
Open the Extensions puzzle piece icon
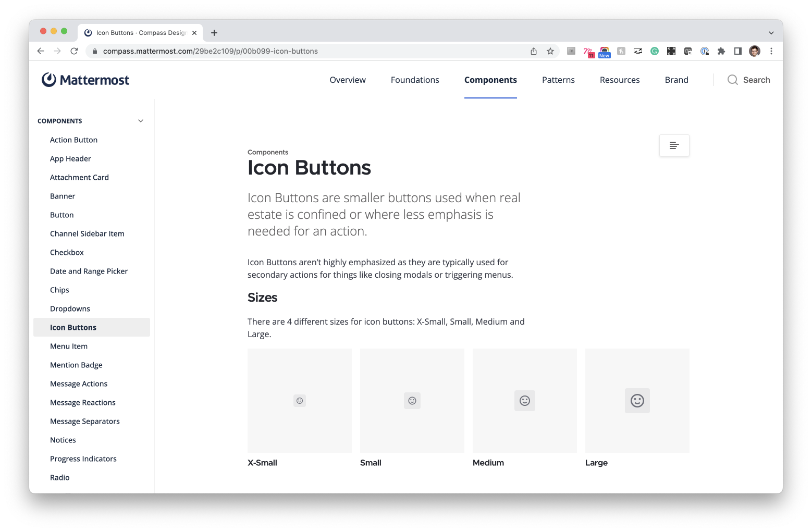721,51
